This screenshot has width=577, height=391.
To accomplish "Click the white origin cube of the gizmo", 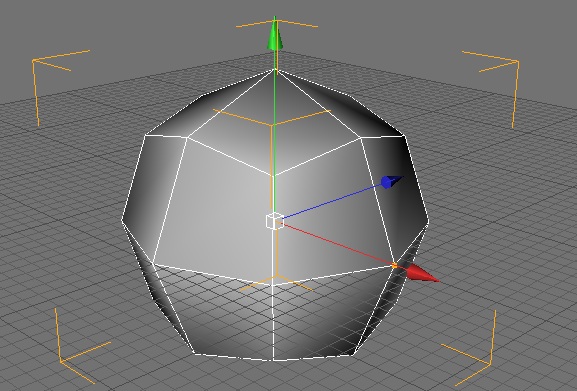I will tap(275, 221).
